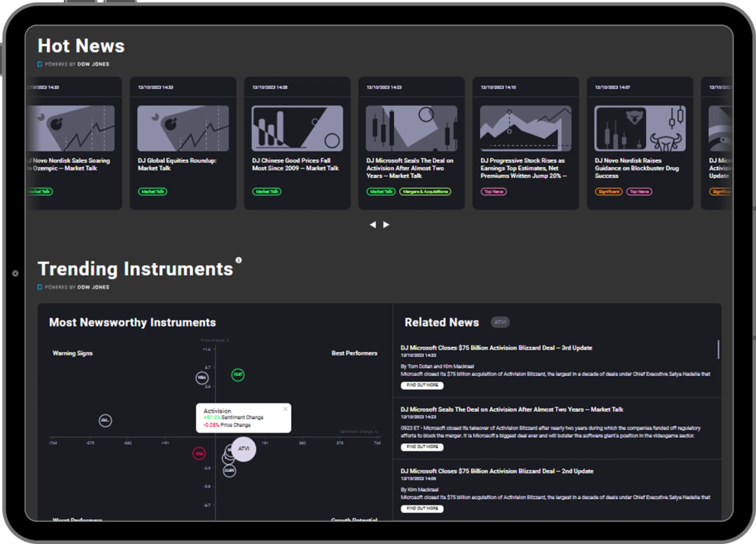Click Top News tag on Progressive card
The image size is (756, 544).
(x=493, y=192)
